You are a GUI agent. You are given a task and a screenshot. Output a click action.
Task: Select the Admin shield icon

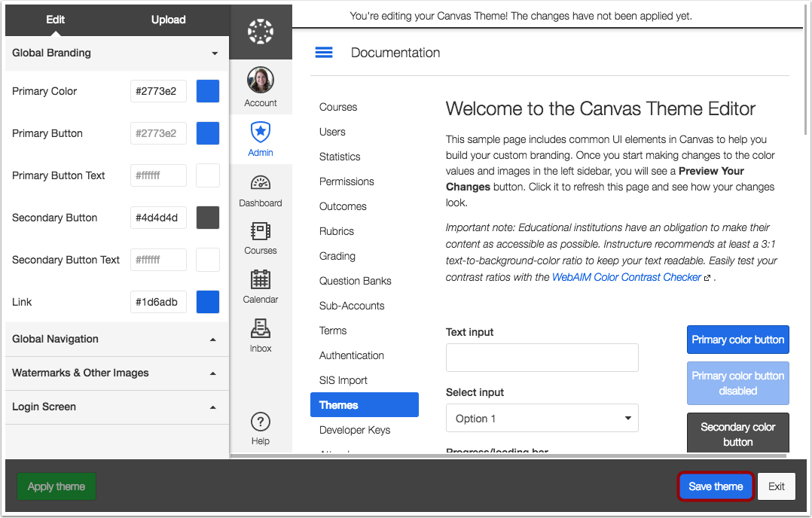tap(261, 133)
